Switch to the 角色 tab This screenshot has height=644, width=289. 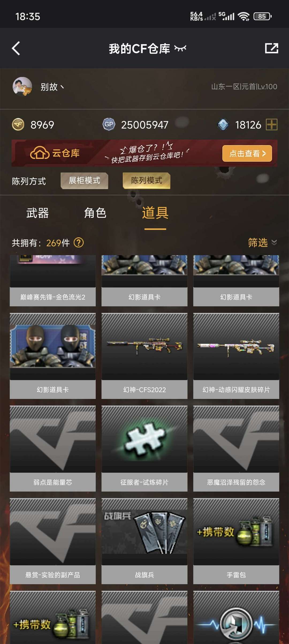coord(95,213)
